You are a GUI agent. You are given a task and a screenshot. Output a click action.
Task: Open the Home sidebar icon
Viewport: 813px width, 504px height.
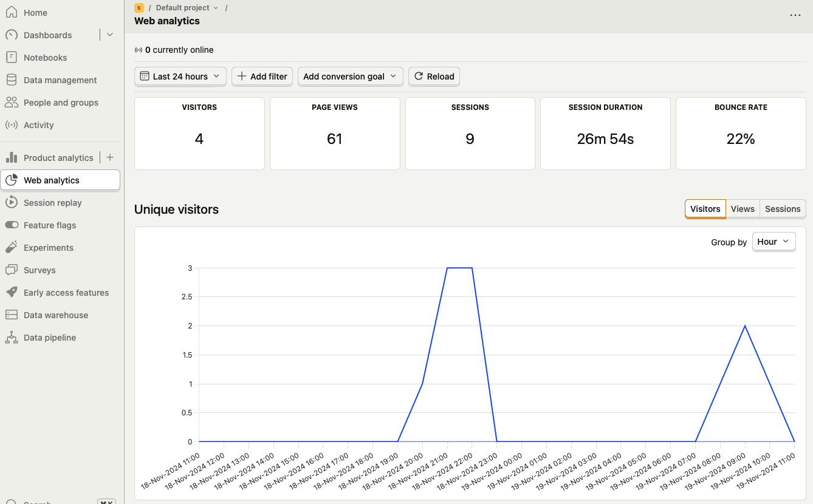tap(12, 13)
